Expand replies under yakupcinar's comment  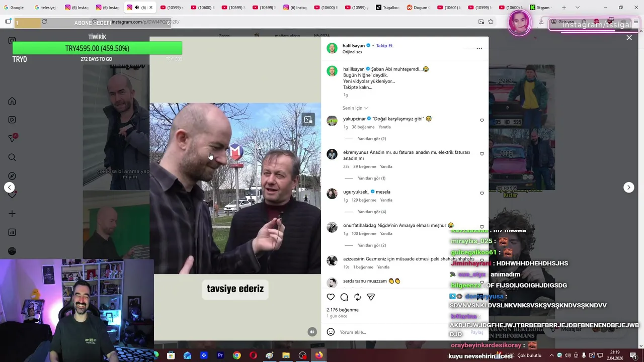[x=372, y=139]
